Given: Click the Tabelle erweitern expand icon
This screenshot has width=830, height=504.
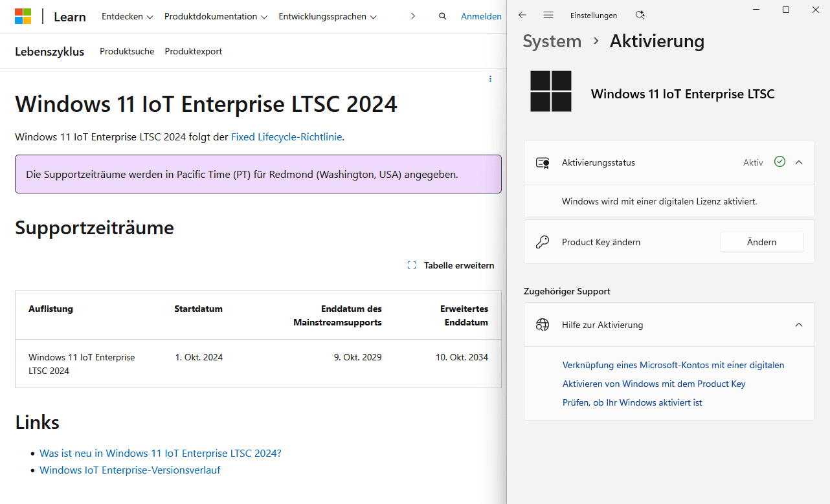Looking at the screenshot, I should coord(412,265).
